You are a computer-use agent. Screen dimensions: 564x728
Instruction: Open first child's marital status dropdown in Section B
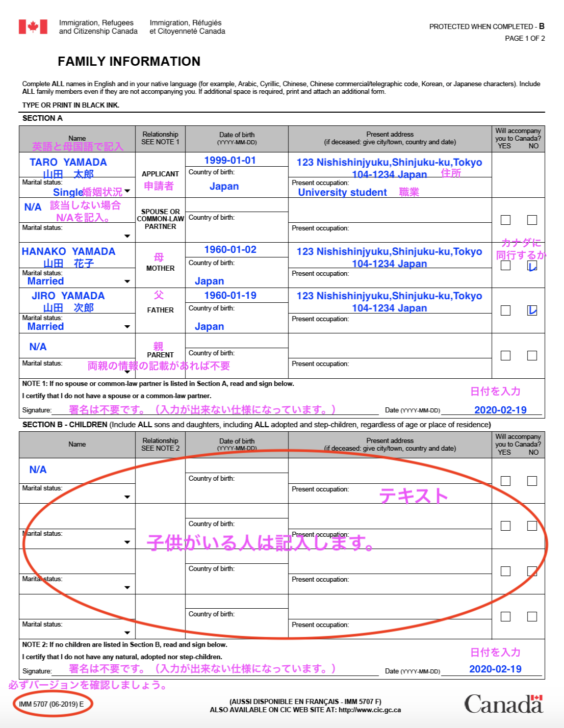point(127,497)
